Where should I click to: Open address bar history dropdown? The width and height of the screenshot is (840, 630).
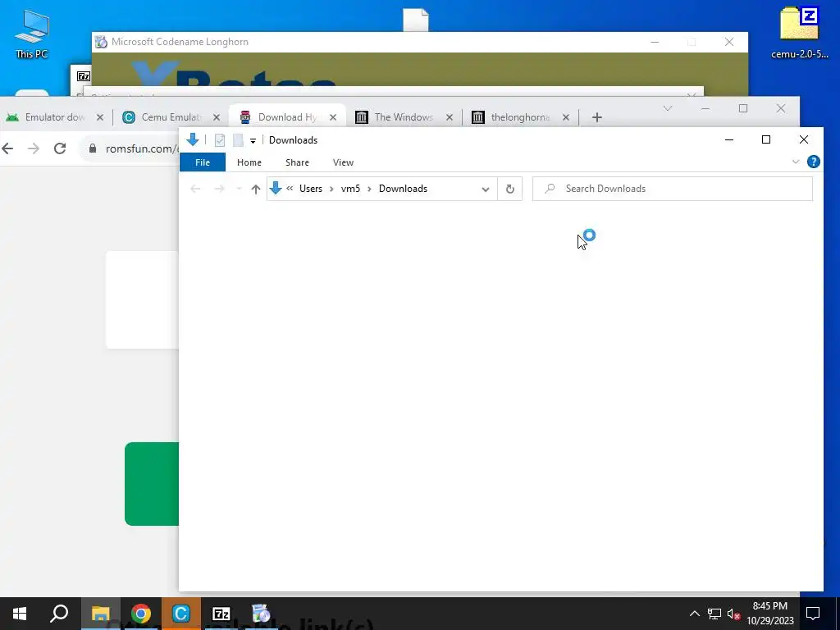click(x=486, y=189)
